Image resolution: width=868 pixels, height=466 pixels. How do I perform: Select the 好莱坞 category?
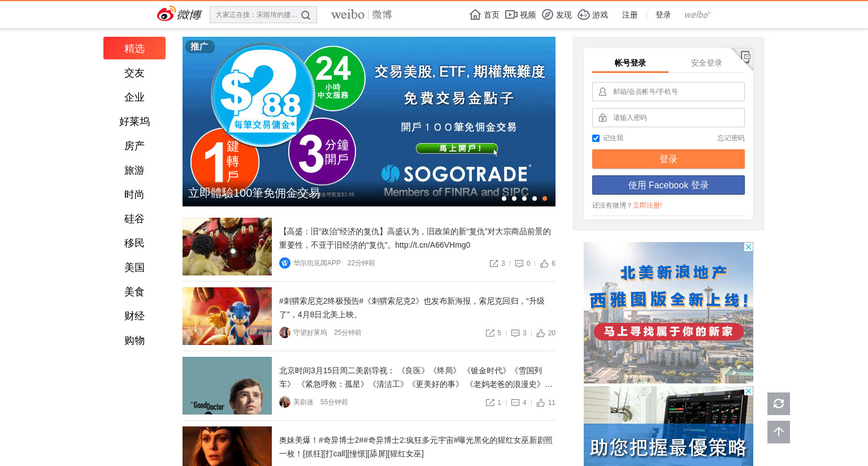134,122
